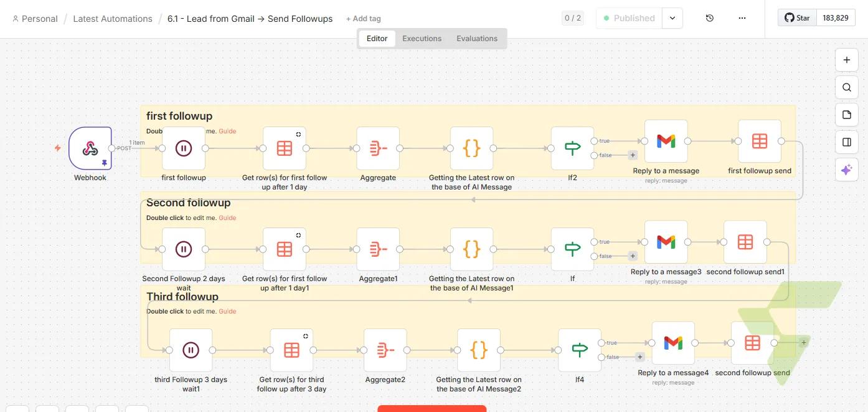Open 'second followup send1' sheet node

coord(745,242)
